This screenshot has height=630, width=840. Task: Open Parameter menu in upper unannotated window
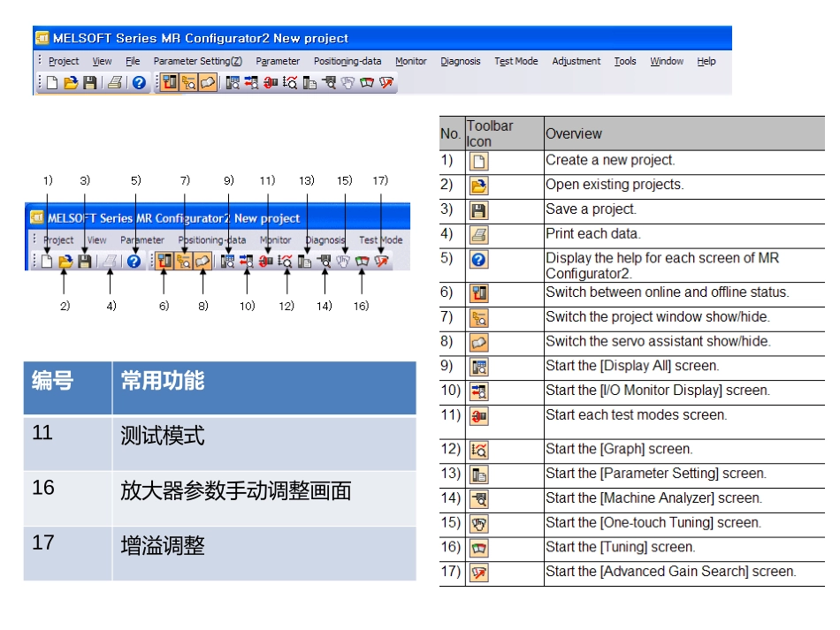(278, 62)
